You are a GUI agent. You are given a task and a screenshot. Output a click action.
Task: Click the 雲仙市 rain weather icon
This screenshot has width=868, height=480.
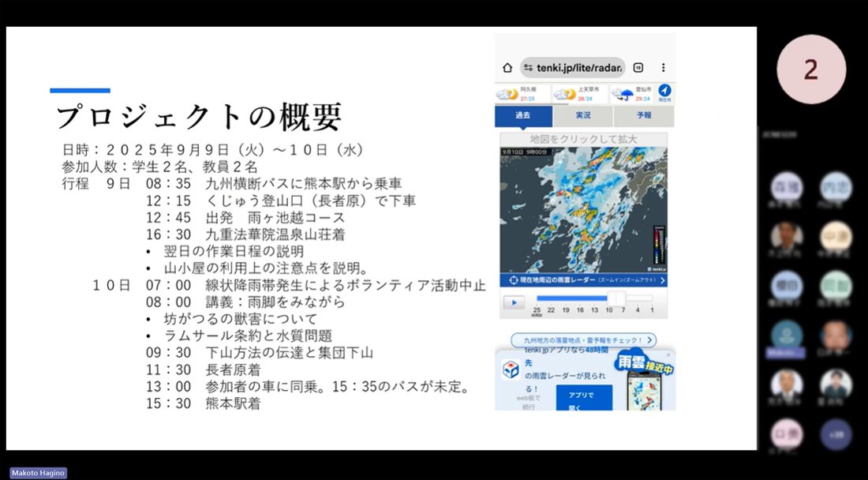(623, 95)
